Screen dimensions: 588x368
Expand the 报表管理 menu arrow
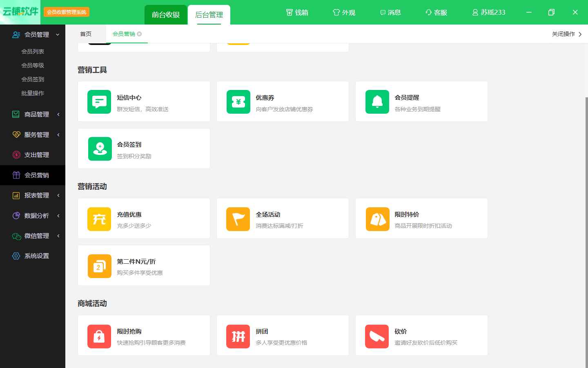click(x=58, y=195)
